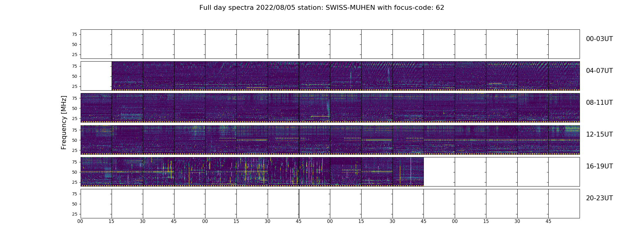Click the 25 tick of the 04-07UT row

click(75, 86)
